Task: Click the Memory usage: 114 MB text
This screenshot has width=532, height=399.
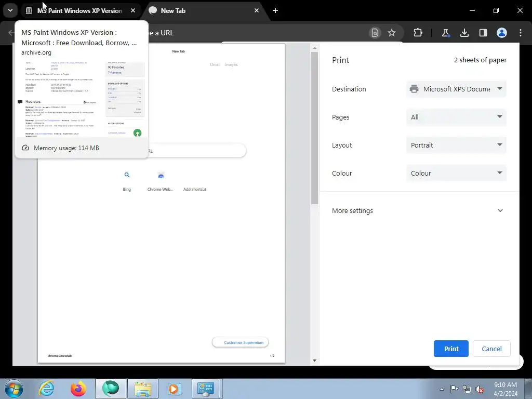Action: 66,148
